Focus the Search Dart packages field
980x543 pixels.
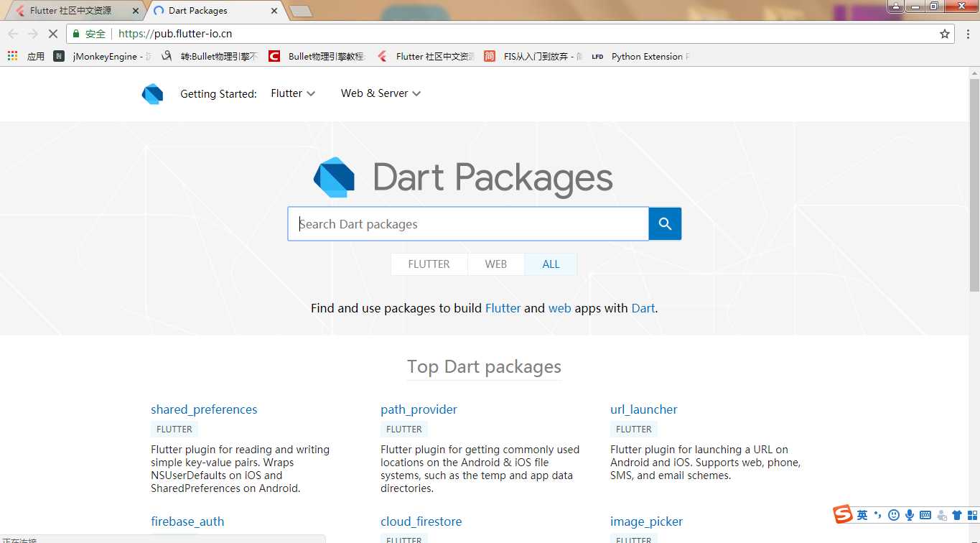click(468, 224)
